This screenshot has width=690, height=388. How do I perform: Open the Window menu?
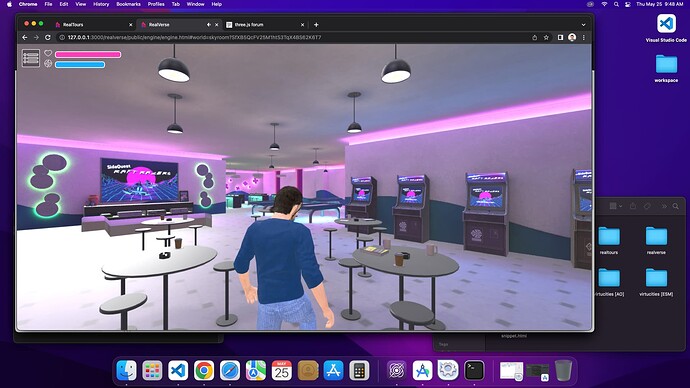[195, 4]
